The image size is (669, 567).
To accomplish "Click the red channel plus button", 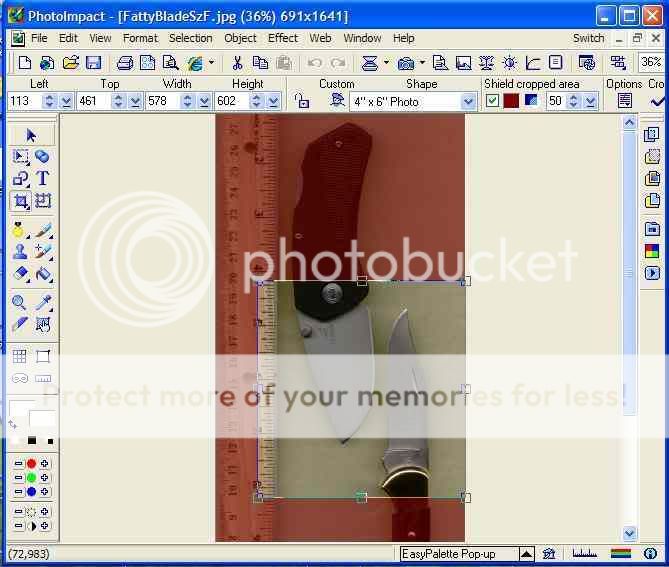I will pos(45,464).
